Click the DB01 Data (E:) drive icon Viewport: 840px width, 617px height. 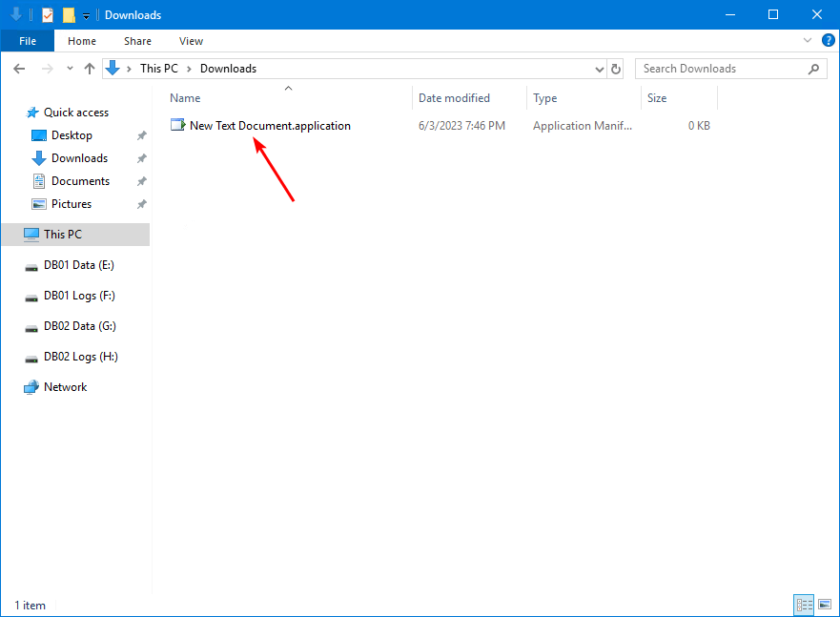pyautogui.click(x=31, y=267)
